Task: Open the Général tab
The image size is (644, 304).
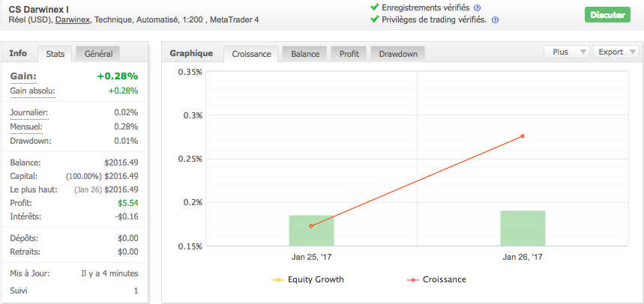Action: pyautogui.click(x=99, y=54)
